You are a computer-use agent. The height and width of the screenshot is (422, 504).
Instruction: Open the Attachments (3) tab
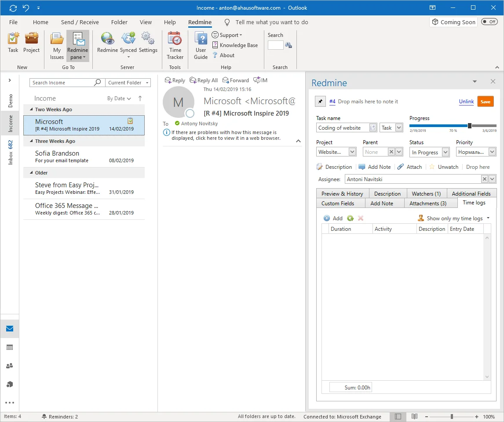coord(428,203)
